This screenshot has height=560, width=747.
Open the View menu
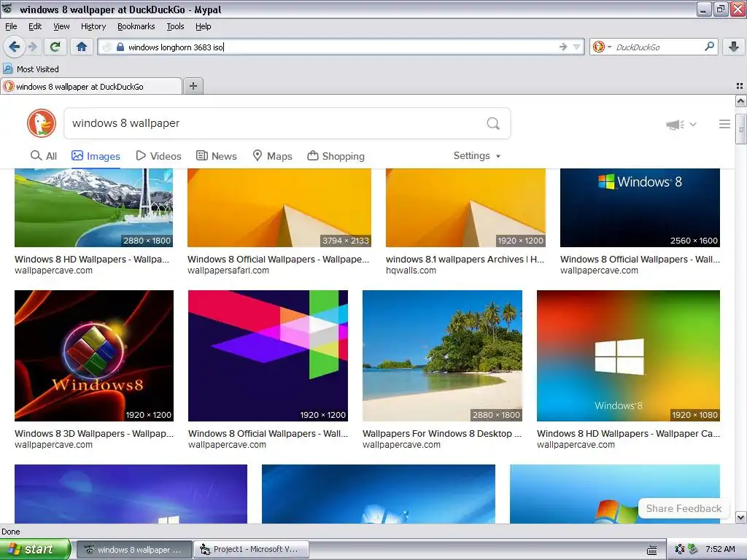pos(61,27)
